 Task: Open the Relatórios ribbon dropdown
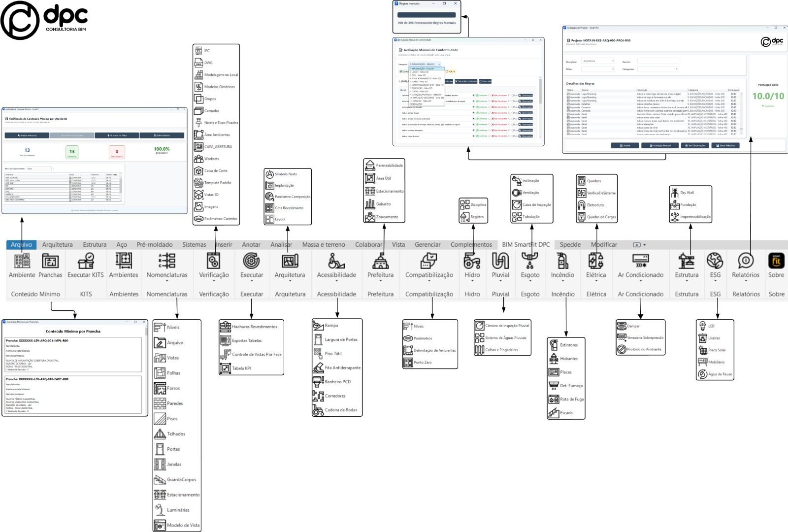click(x=746, y=281)
